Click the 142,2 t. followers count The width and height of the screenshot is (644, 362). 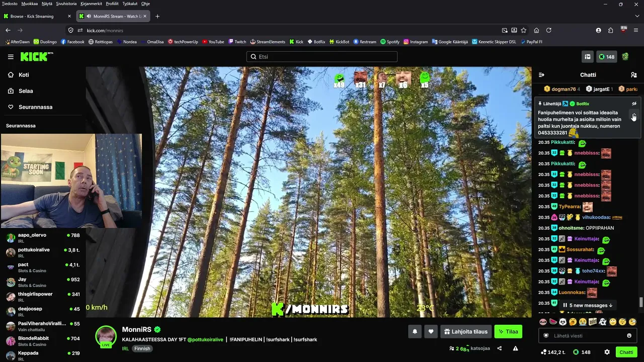click(552, 352)
